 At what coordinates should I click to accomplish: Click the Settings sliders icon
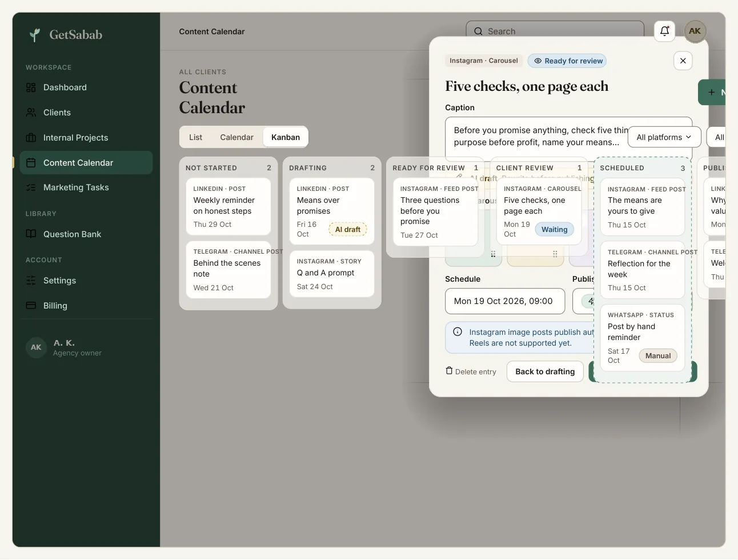[x=31, y=281]
